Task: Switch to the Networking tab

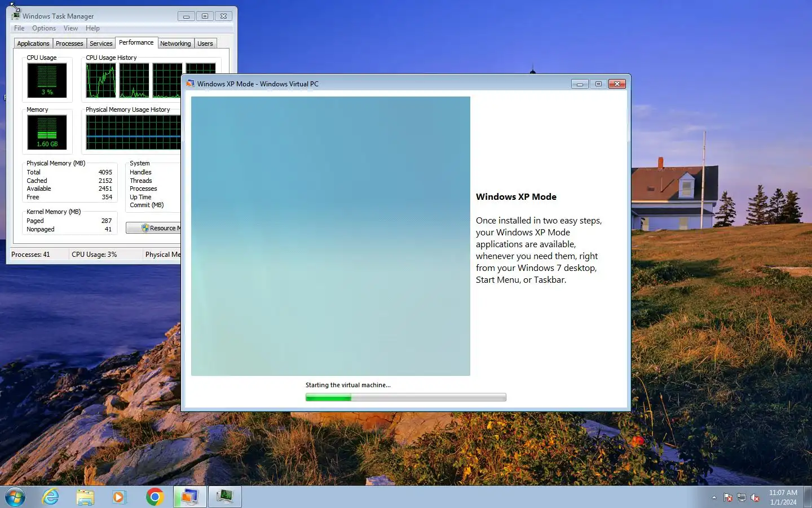Action: click(x=175, y=43)
